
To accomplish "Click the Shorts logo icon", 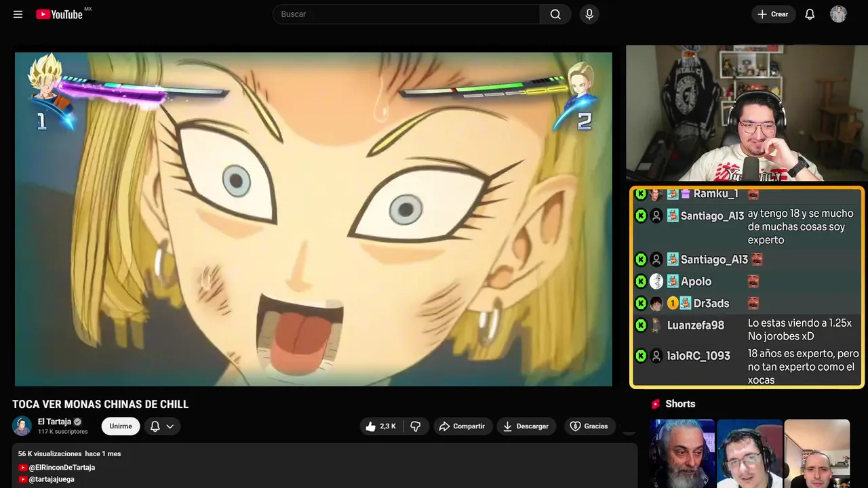I will (656, 404).
